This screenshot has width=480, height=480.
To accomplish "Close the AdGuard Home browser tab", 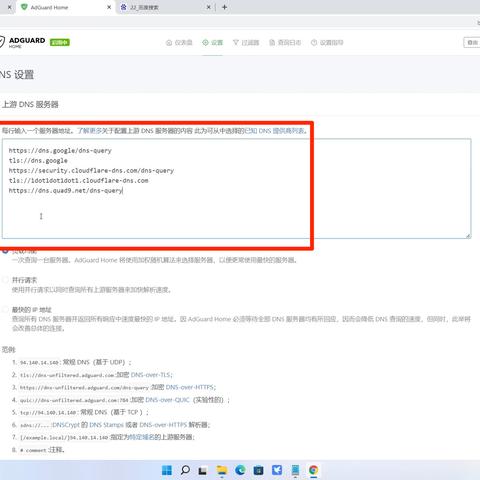I will pos(109,7).
